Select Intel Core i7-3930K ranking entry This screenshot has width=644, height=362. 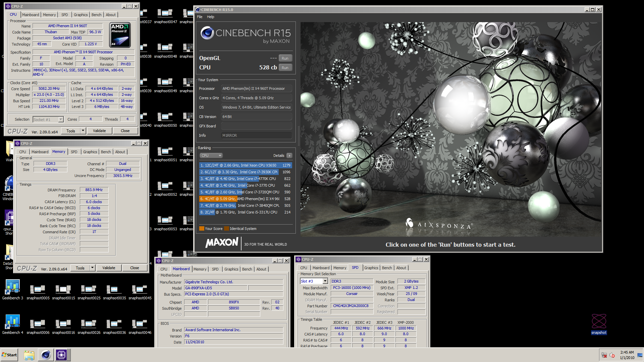(245, 172)
